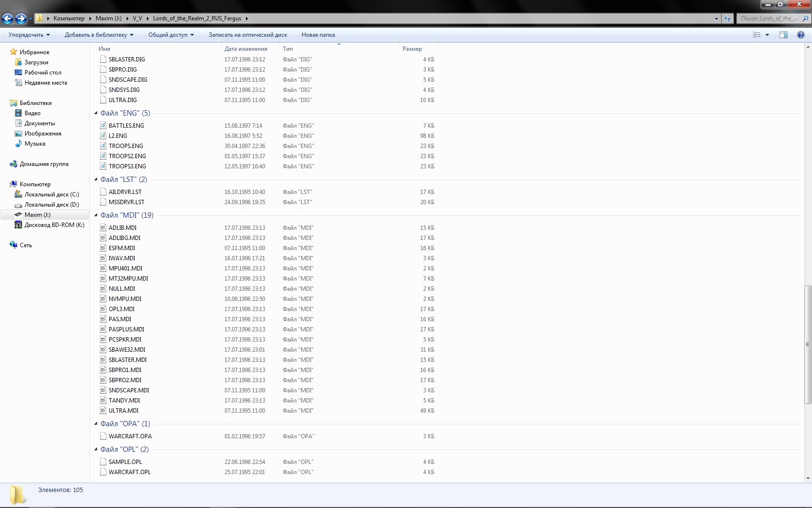Click the WARCRAFT.OPL file icon
The height and width of the screenshot is (508, 812).
pyautogui.click(x=103, y=472)
